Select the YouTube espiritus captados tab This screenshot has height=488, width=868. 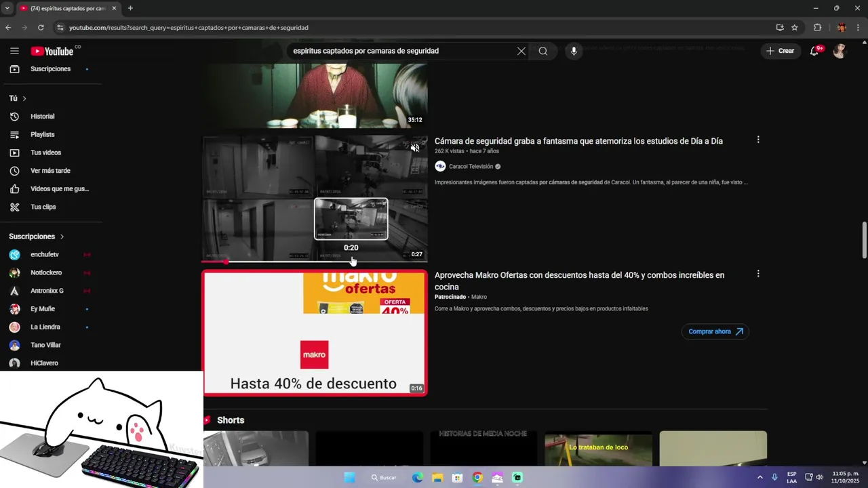click(x=68, y=8)
